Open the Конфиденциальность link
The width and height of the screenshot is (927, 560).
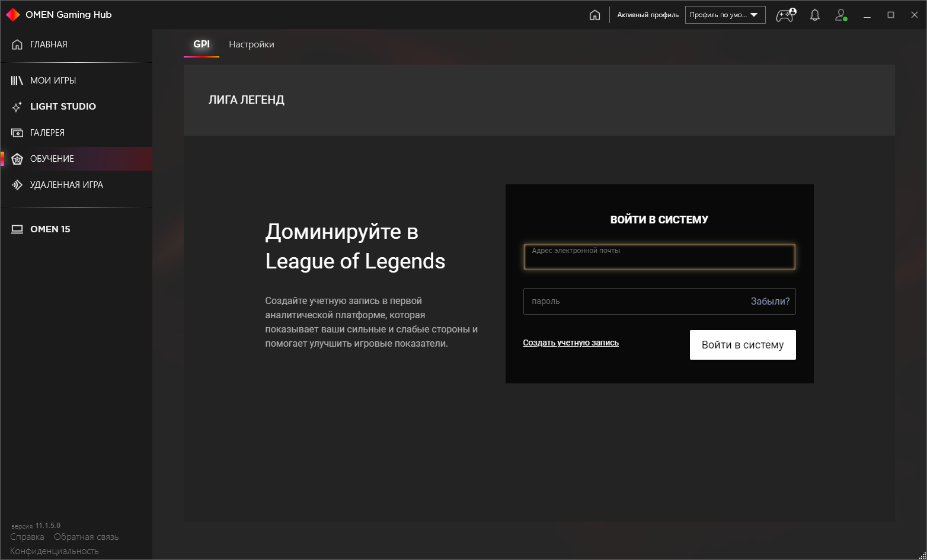pyautogui.click(x=55, y=551)
